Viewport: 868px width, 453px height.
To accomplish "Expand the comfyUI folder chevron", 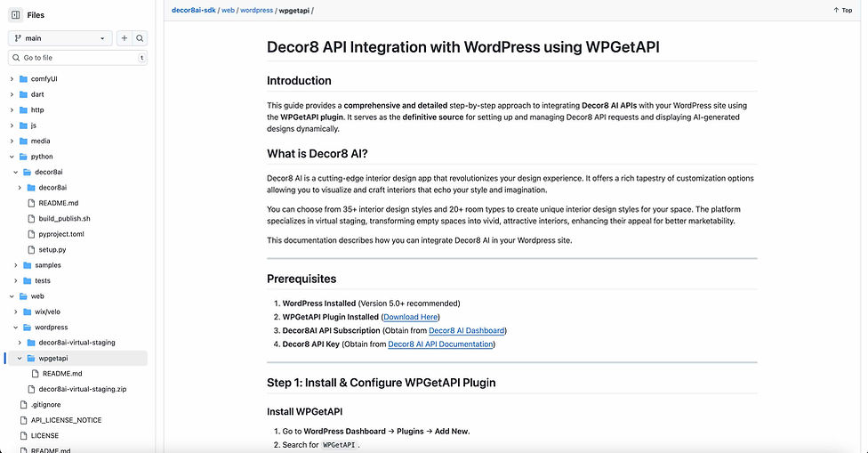I will pos(12,79).
